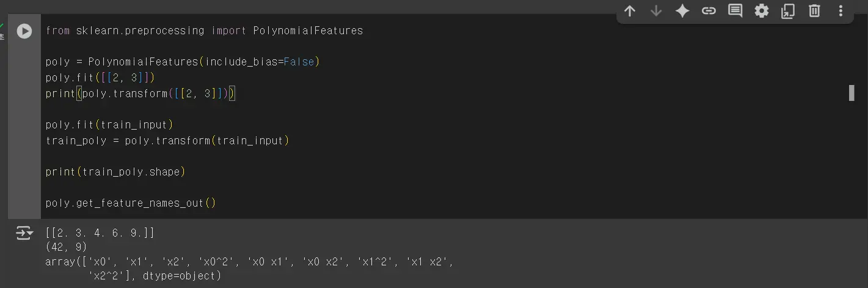Add a comment to the cell
Image resolution: width=868 pixels, height=288 pixels.
click(x=735, y=11)
